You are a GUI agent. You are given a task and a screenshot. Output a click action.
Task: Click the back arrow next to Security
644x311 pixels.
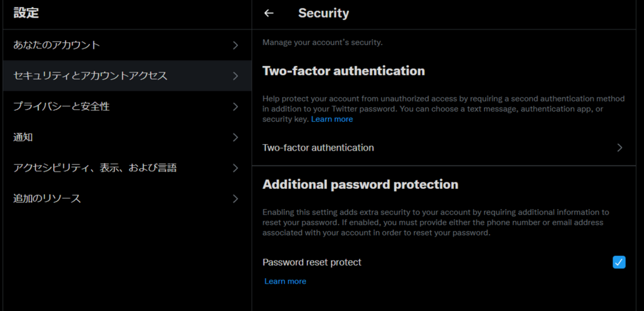point(269,13)
